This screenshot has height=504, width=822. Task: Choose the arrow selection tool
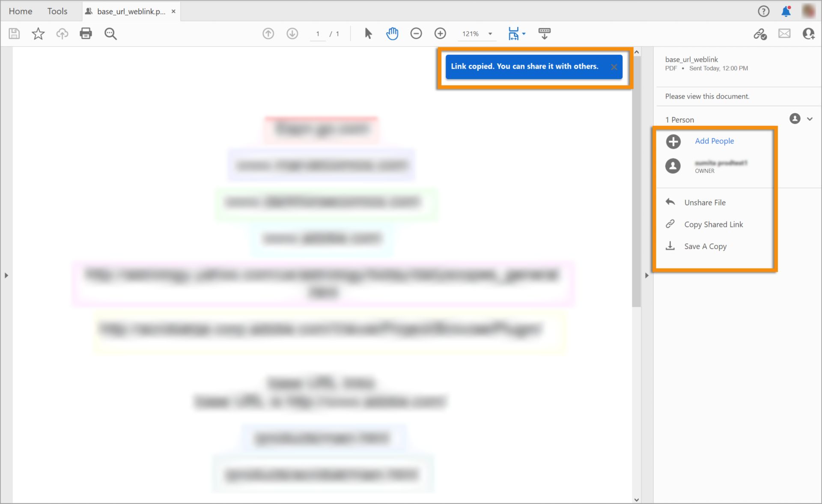368,33
